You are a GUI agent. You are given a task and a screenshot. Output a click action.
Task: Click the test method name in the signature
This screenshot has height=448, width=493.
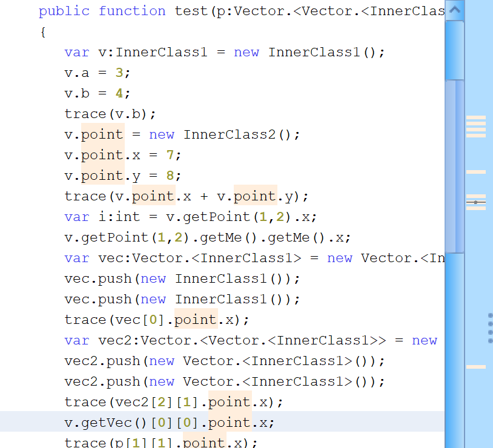click(x=191, y=11)
